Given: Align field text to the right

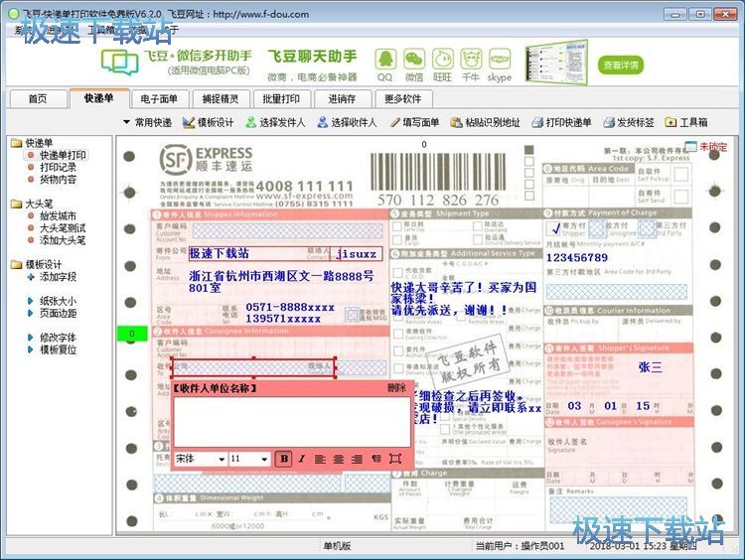Looking at the screenshot, I should pyautogui.click(x=357, y=459).
